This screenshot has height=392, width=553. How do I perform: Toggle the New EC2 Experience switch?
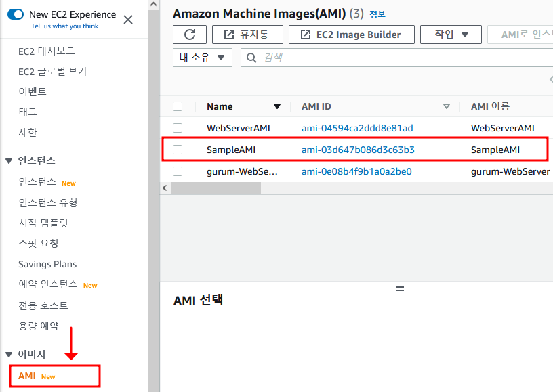tap(16, 14)
